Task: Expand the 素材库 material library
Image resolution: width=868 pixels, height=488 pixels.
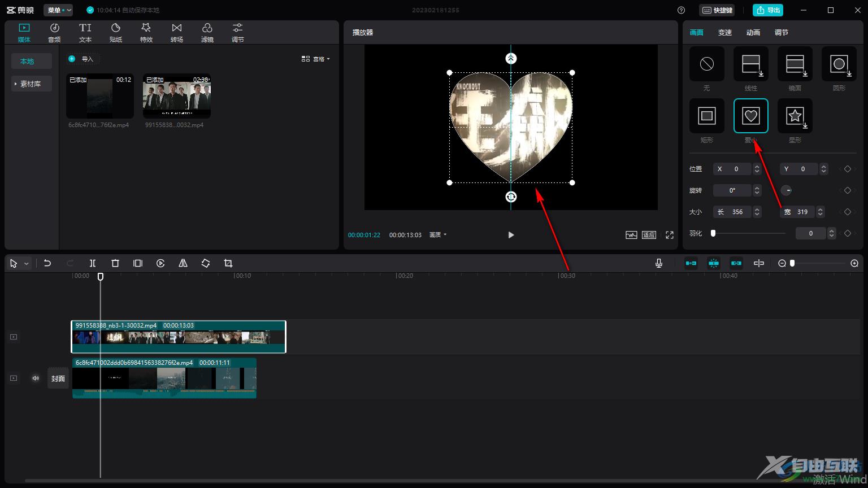Action: [x=32, y=84]
